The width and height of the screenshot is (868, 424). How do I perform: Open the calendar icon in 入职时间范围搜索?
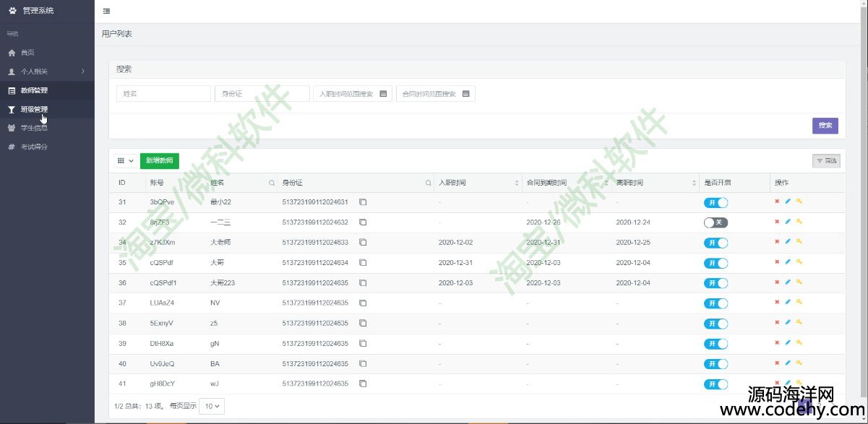383,94
